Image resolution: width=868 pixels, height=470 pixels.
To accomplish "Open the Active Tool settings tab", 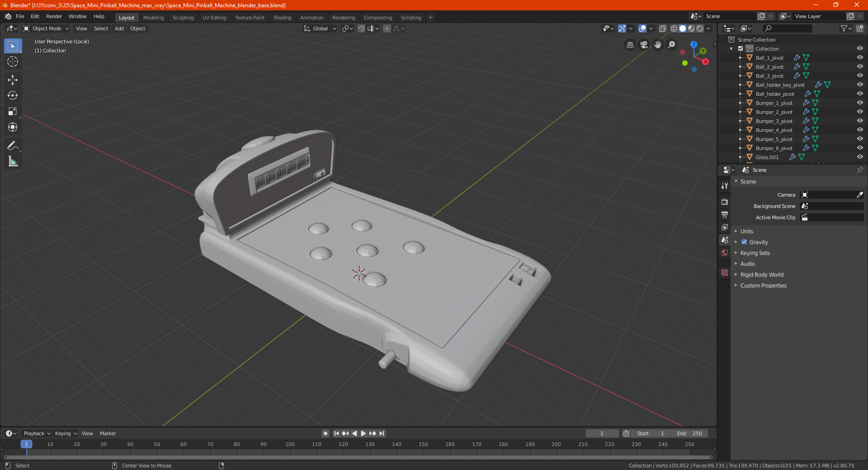I will click(x=725, y=185).
